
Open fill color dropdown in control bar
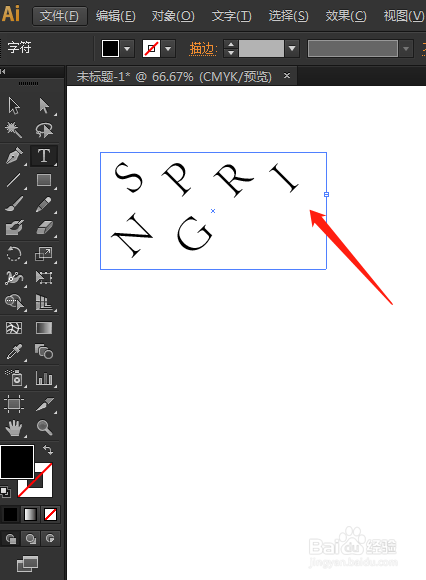coord(127,48)
